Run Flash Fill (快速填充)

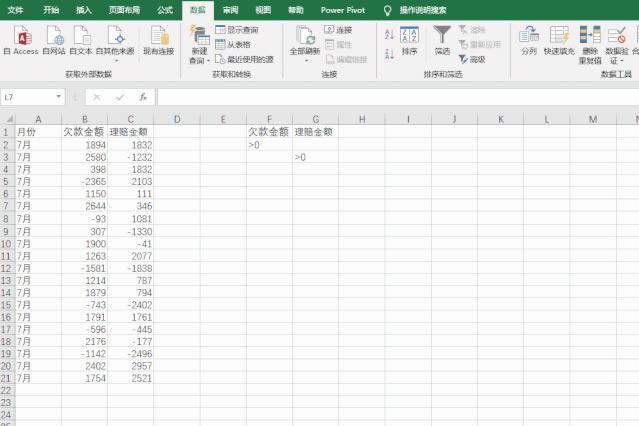click(x=559, y=38)
